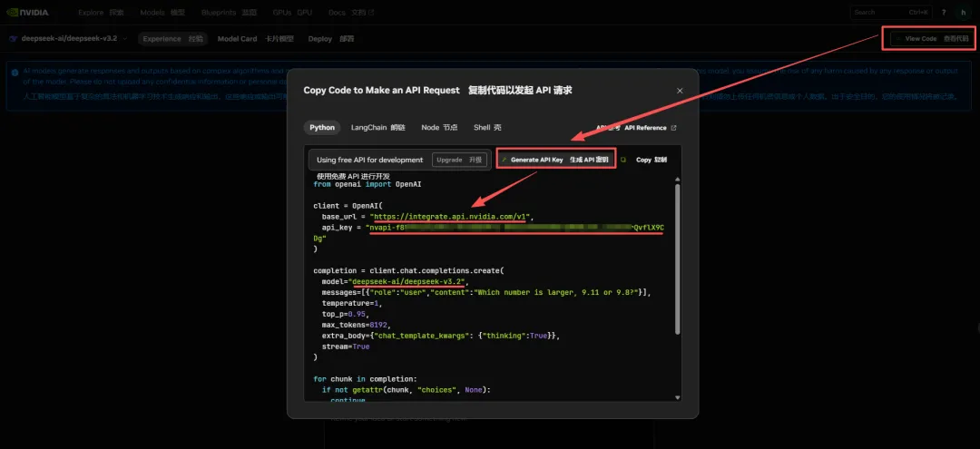This screenshot has width=980, height=449.
Task: Click the 'max_tokens=8192' code line
Action: (355, 325)
